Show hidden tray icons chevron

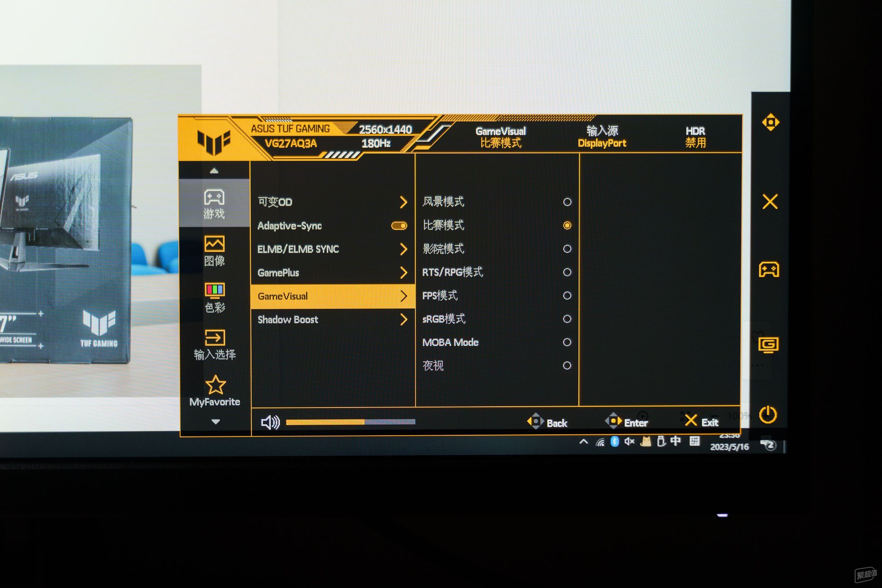pyautogui.click(x=584, y=442)
